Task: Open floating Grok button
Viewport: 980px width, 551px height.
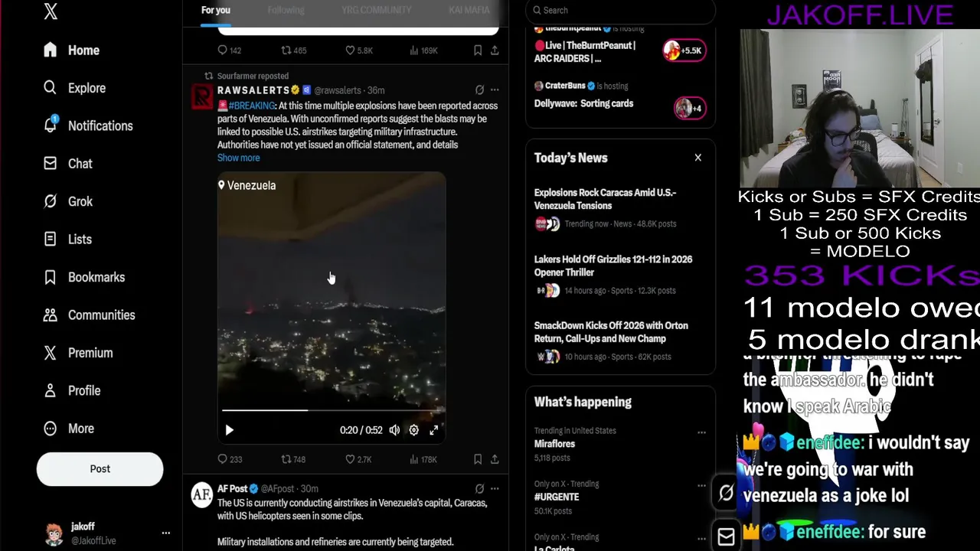Action: 726,494
